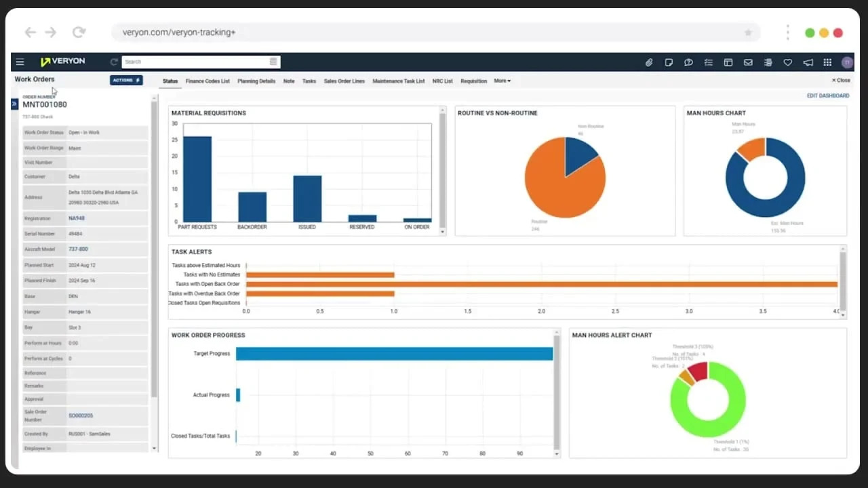This screenshot has width=868, height=488.
Task: Click the Material Requisitions chart scrollbar
Action: (443, 170)
